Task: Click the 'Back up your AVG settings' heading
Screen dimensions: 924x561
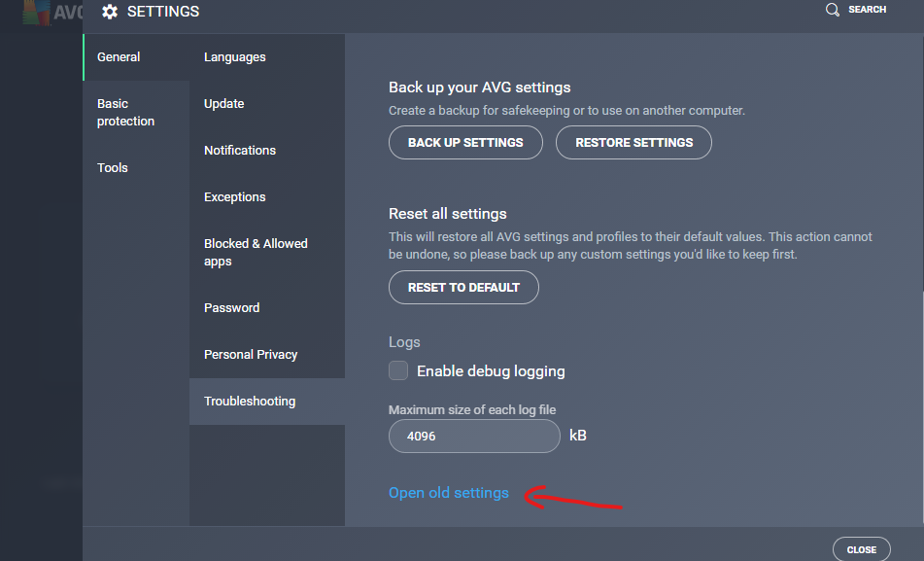Action: click(x=480, y=88)
